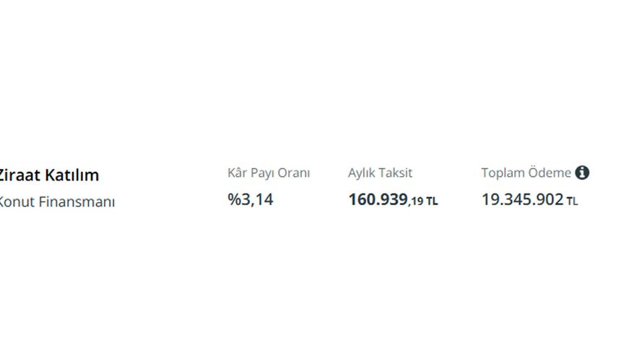Click the word Kâr in rate label

click(x=238, y=173)
